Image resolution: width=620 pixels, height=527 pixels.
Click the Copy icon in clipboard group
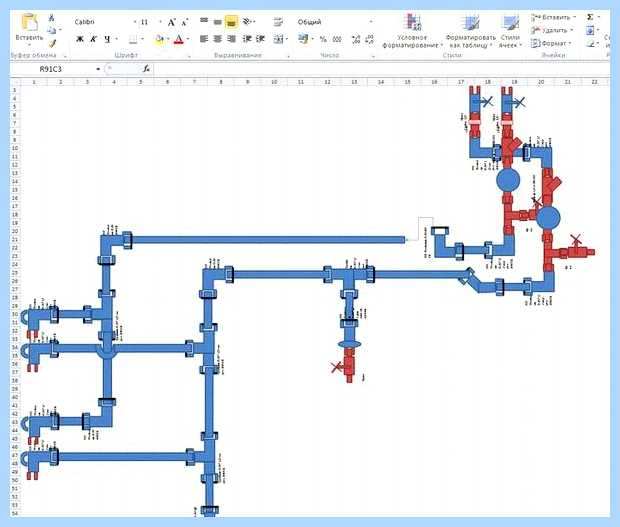click(51, 30)
